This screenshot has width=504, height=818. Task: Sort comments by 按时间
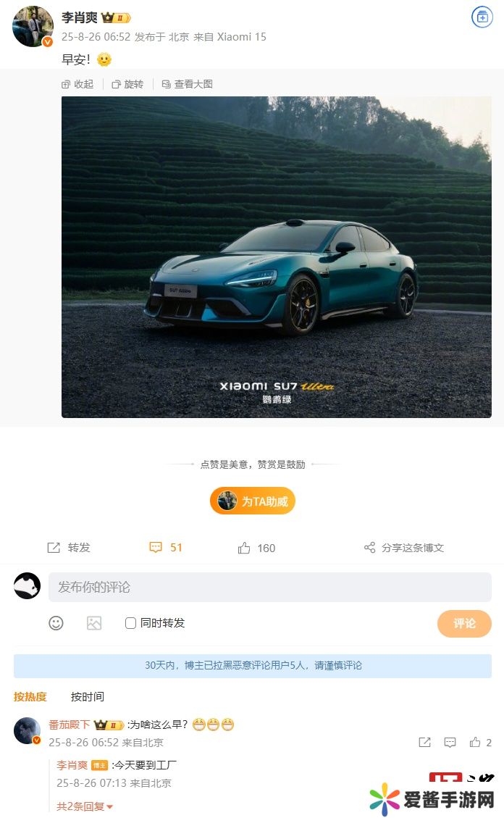pyautogui.click(x=88, y=696)
